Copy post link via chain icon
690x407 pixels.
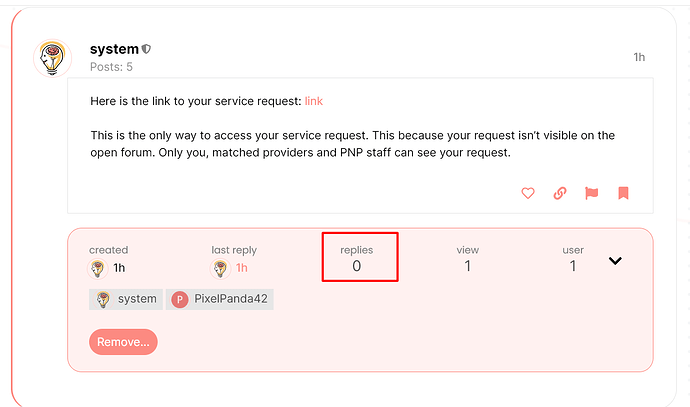559,193
